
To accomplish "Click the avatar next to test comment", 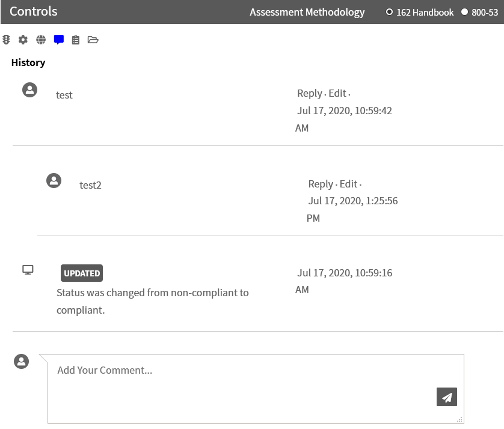I will click(x=30, y=90).
